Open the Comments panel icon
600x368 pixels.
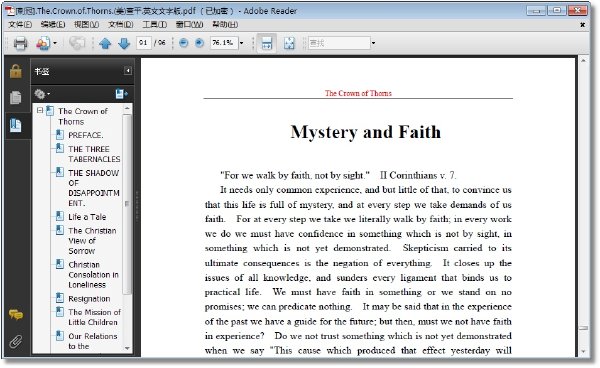[16, 315]
